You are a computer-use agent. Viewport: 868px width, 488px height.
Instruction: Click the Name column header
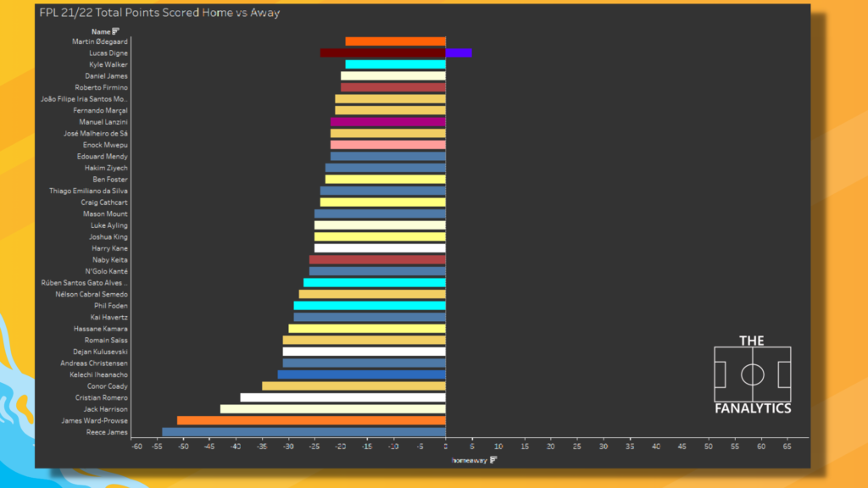coord(101,31)
